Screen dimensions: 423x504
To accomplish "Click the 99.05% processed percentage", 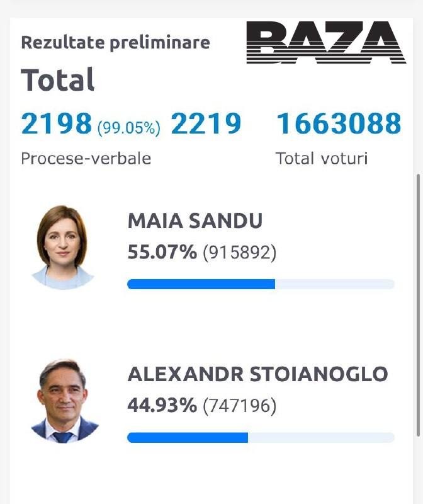I will (x=129, y=128).
